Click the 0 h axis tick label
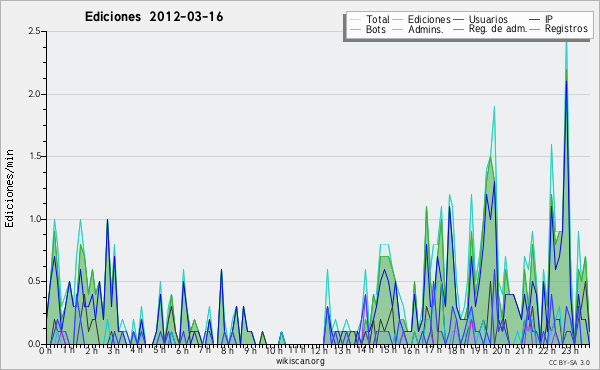This screenshot has height=370, width=600. click(x=45, y=350)
